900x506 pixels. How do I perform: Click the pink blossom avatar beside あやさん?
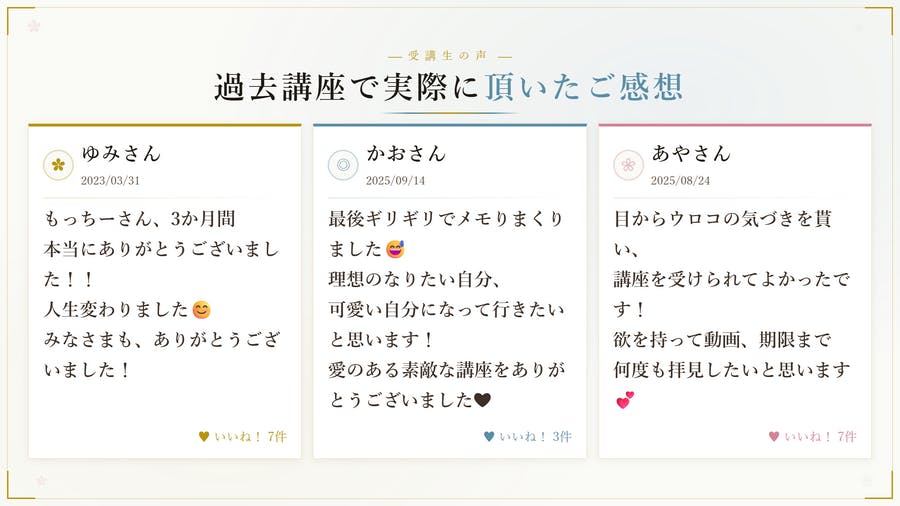click(x=628, y=164)
